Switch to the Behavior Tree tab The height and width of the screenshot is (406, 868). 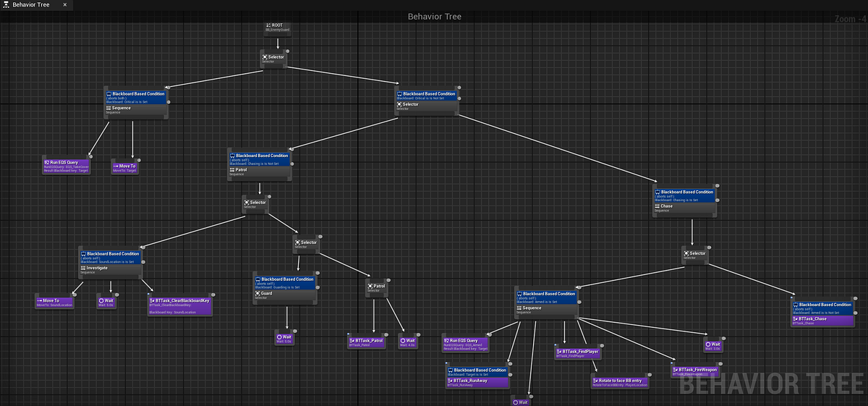coord(32,4)
